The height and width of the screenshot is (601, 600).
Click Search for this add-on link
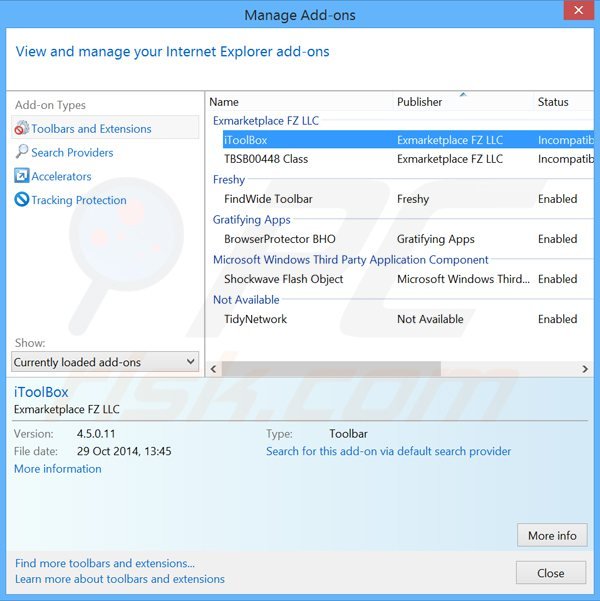point(388,452)
